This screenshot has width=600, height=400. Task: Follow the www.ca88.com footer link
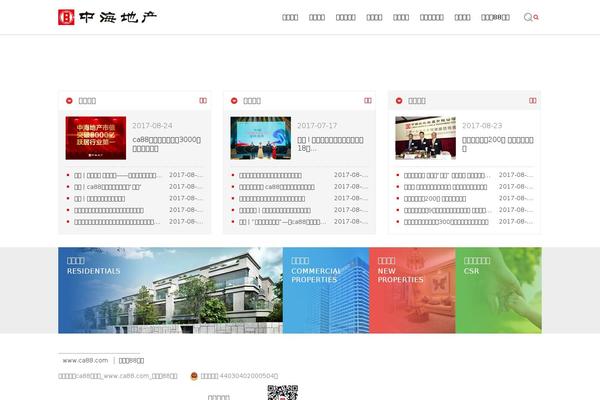point(85,360)
